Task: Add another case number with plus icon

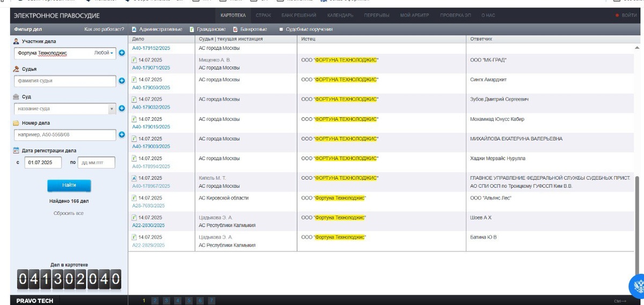Action: [x=122, y=135]
